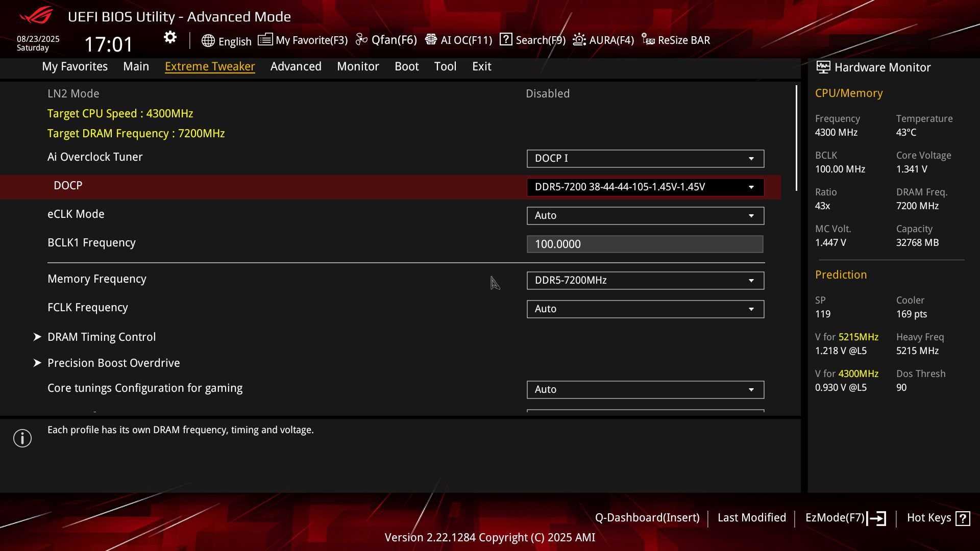Open My Favorite(F3)
This screenshot has height=551, width=980.
tap(303, 40)
